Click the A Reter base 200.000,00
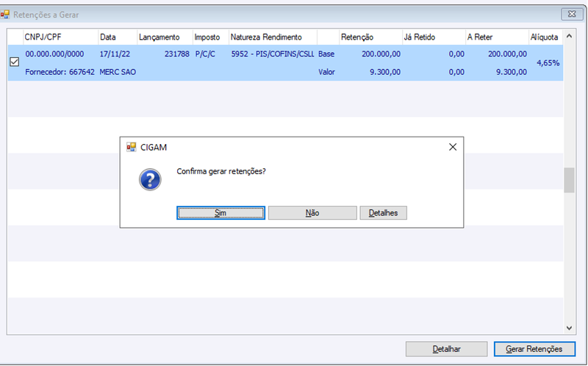588x366 pixels. (507, 54)
